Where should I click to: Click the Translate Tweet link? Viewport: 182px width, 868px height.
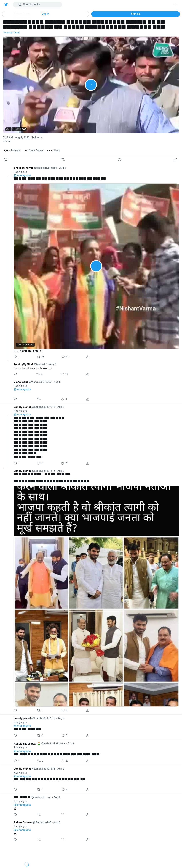(11, 33)
